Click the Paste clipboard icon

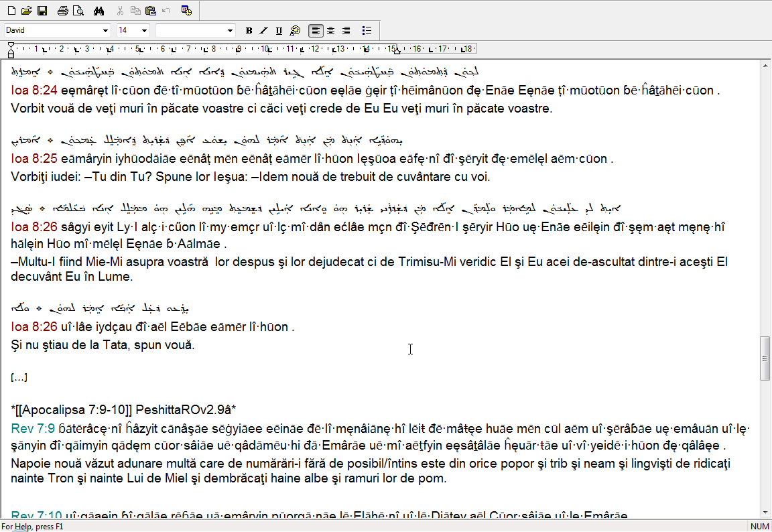point(151,11)
